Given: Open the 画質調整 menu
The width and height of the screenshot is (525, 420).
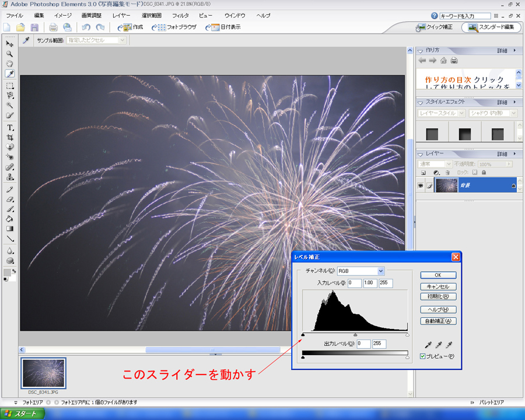Looking at the screenshot, I should tap(91, 15).
